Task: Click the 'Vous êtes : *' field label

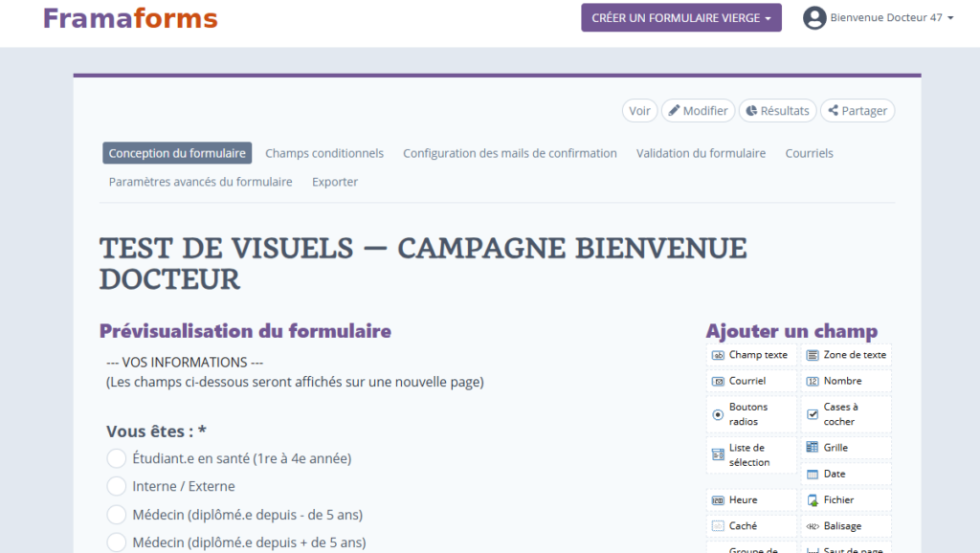Action: 156,431
